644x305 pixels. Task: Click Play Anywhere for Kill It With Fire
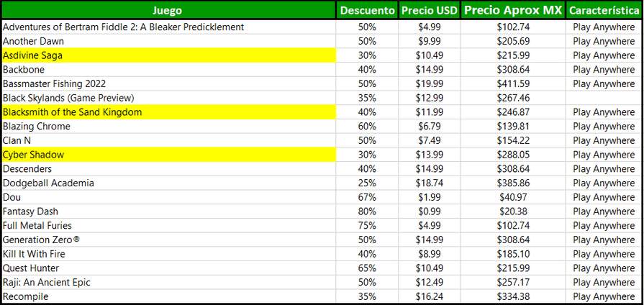coord(604,254)
